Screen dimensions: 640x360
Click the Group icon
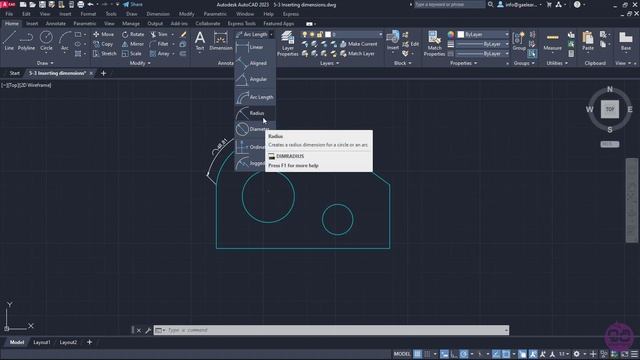519,41
